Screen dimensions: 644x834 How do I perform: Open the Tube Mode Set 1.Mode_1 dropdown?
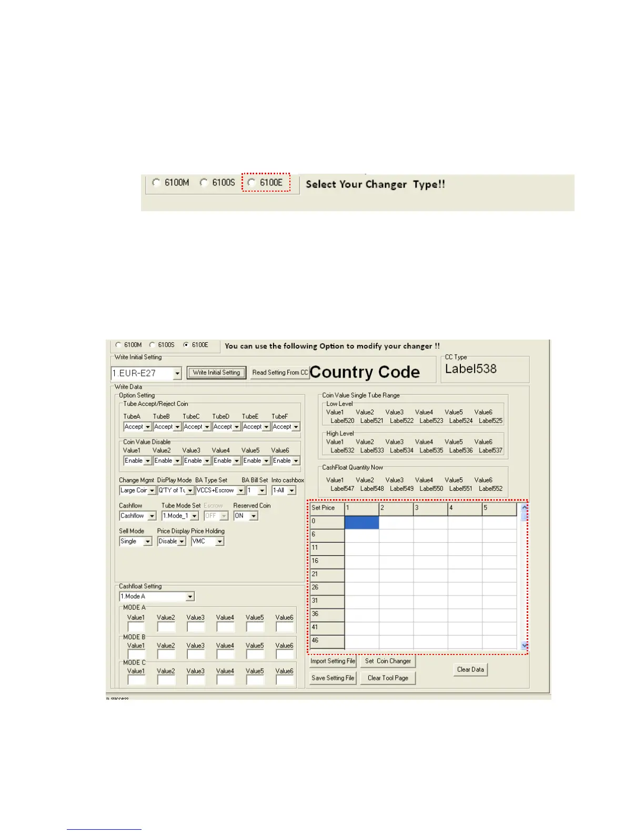coord(194,516)
